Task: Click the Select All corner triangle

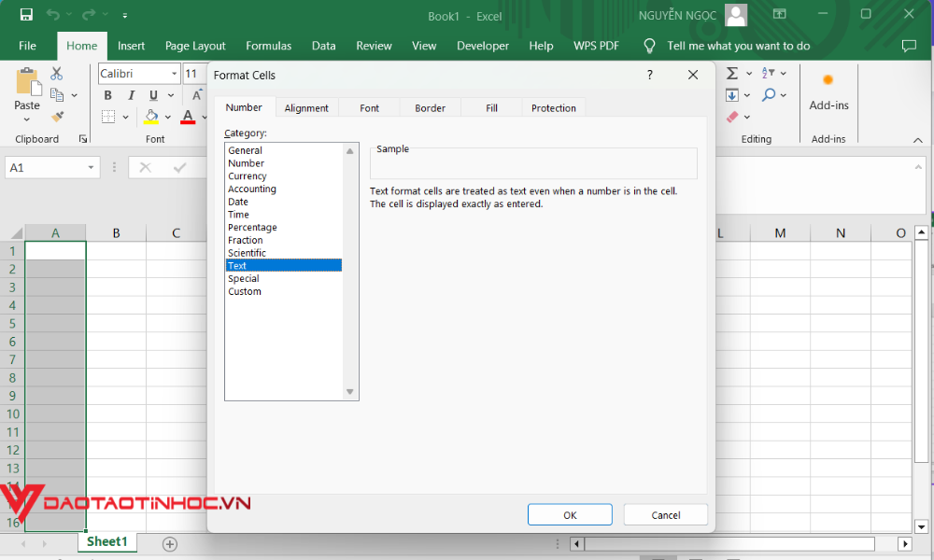Action: [16, 232]
